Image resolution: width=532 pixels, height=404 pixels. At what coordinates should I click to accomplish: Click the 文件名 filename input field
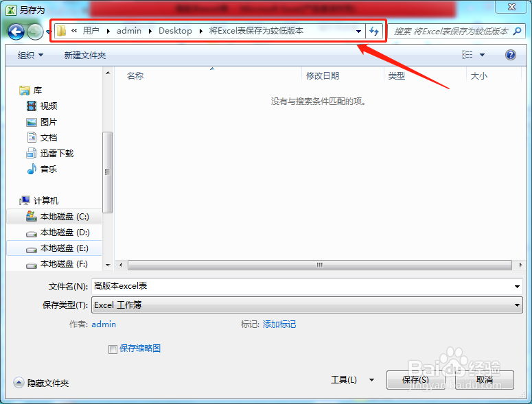tap(302, 287)
